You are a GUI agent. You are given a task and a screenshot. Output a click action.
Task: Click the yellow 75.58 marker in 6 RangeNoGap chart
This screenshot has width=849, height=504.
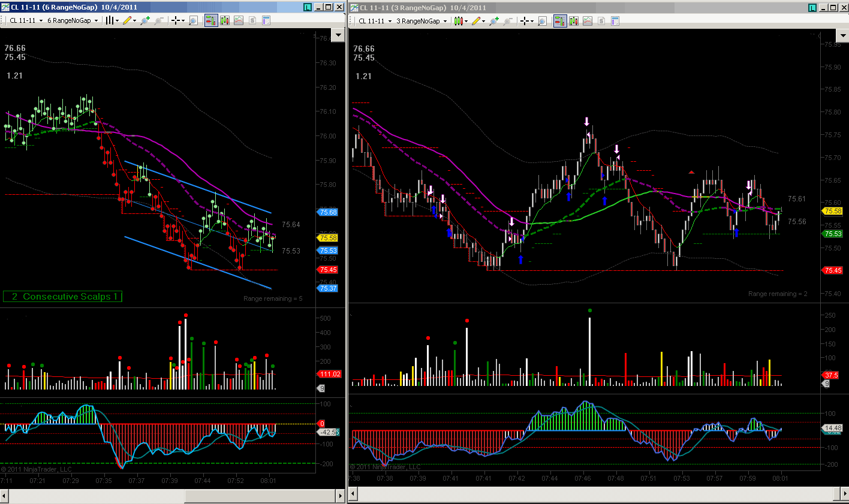(328, 238)
